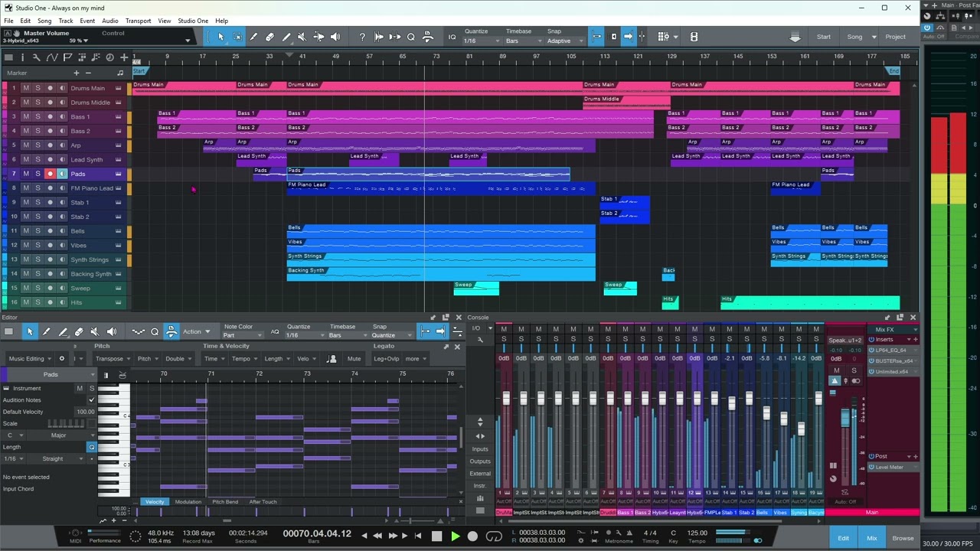Select the Listen speaker tool in main toolbar
The image size is (980, 551).
tap(335, 37)
